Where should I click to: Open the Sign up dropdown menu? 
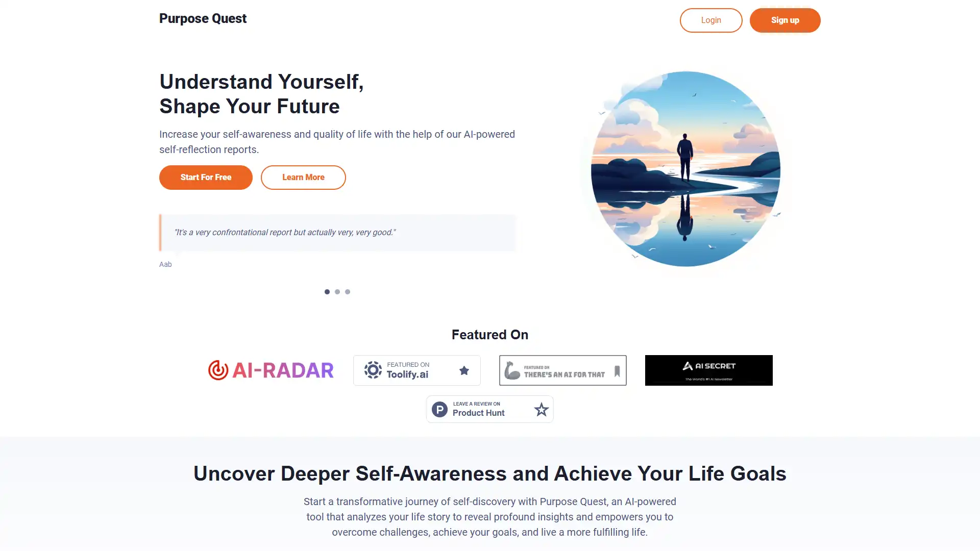coord(785,20)
